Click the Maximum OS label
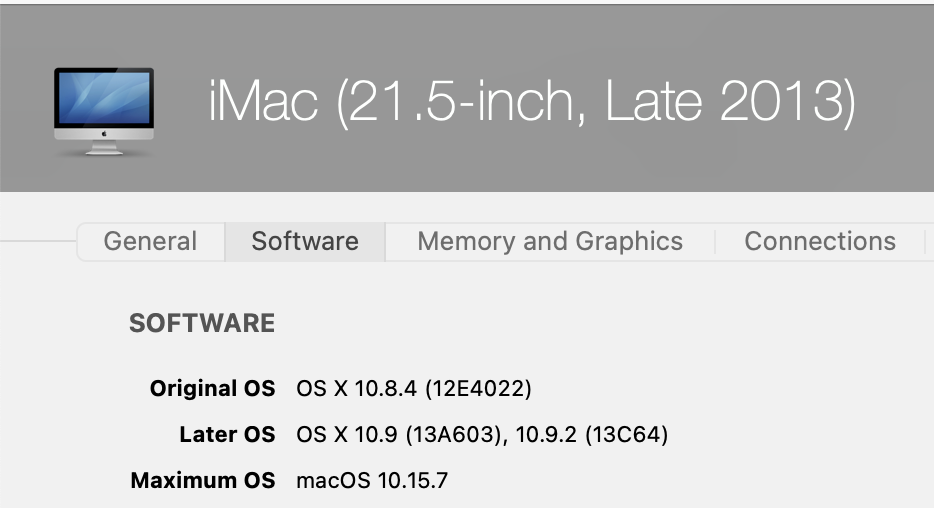 [x=203, y=481]
